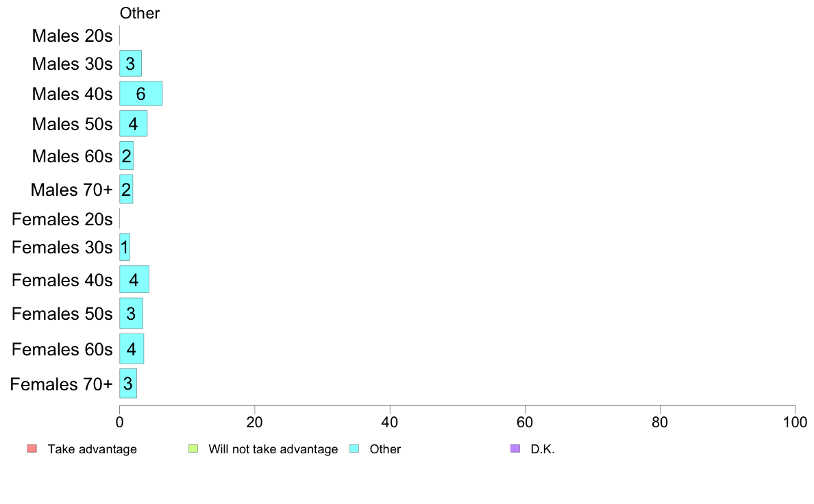Select the Take advantage legend label
The width and height of the screenshot is (814, 504).
pyautogui.click(x=92, y=449)
